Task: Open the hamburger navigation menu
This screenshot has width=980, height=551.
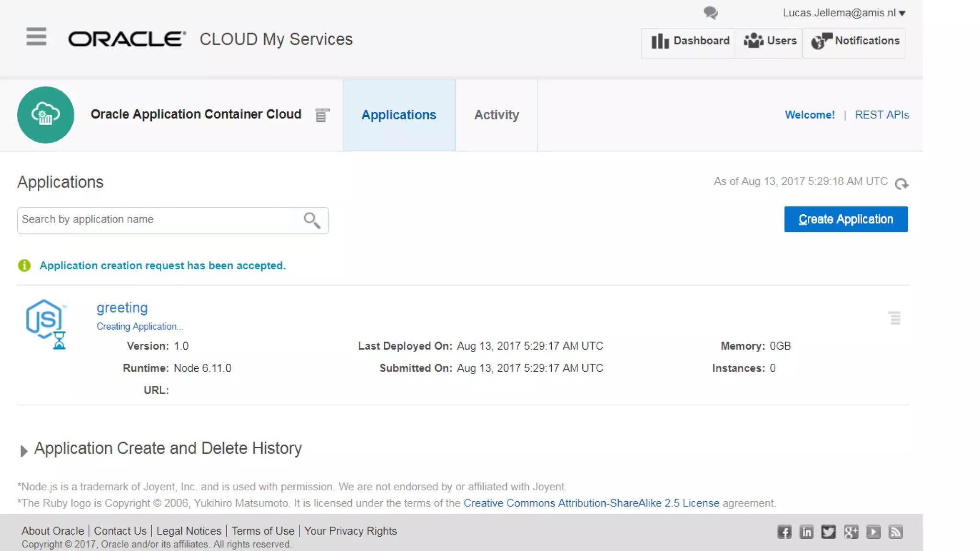Action: (36, 36)
